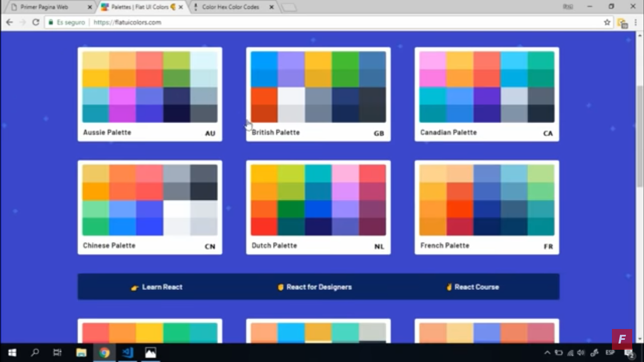This screenshot has height=362, width=644.
Task: Close the Color Hex Color Codes tab
Action: (271, 7)
